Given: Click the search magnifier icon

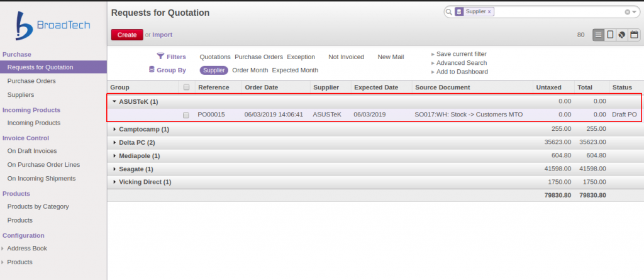Looking at the screenshot, I should [x=449, y=12].
